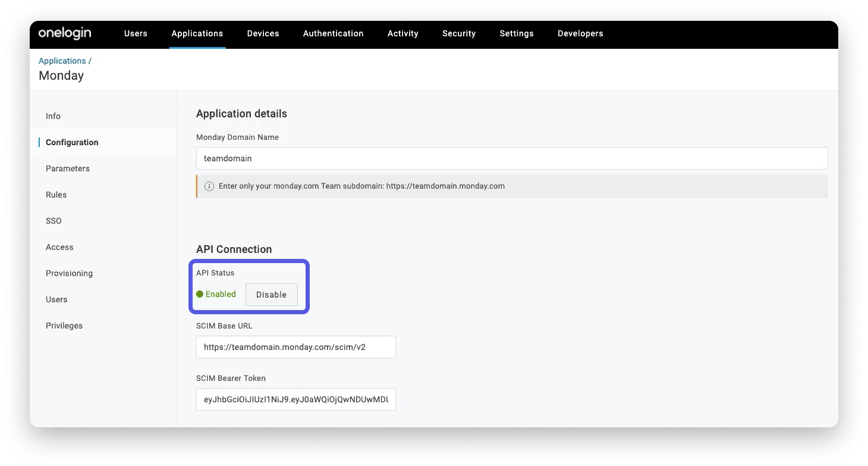Image resolution: width=868 pixels, height=466 pixels.
Task: Open the Devices section
Action: (263, 33)
